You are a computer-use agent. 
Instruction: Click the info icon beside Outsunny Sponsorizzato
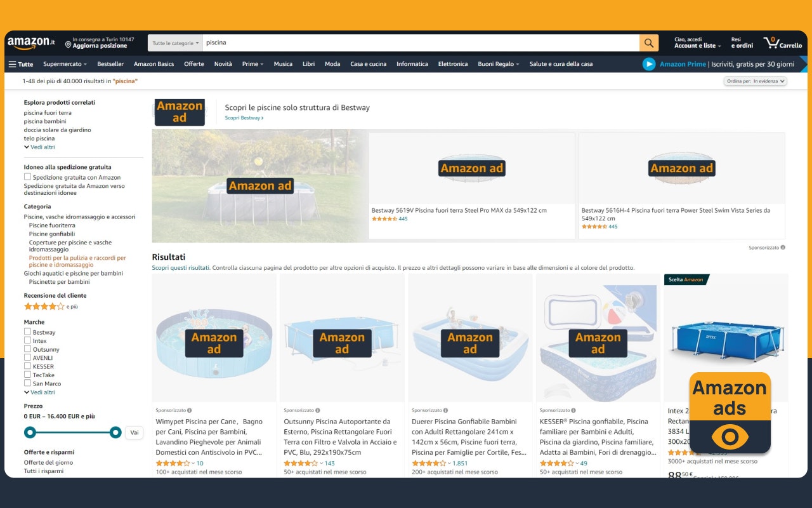[317, 410]
